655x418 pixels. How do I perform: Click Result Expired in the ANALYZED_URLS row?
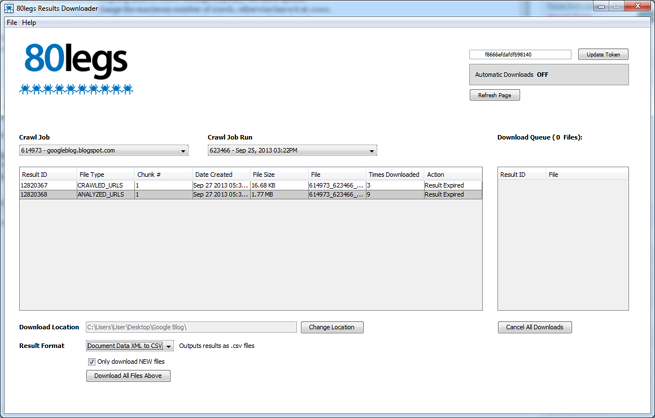453,195
